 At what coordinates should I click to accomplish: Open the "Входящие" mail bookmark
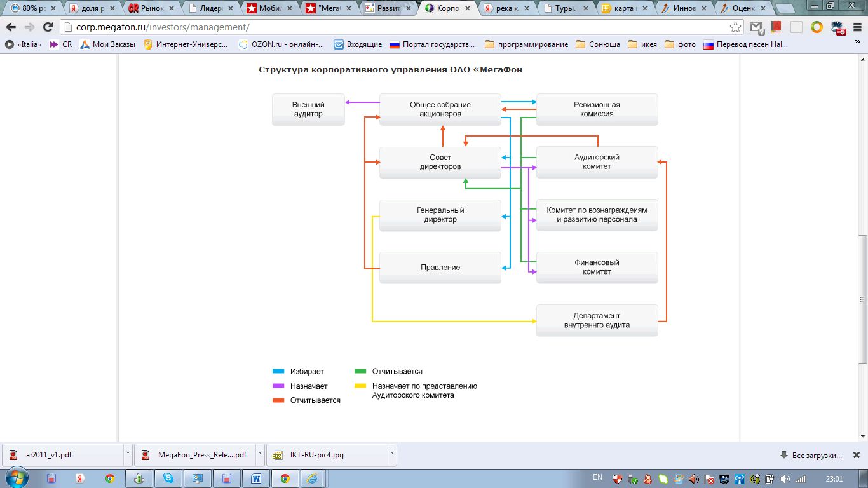358,44
